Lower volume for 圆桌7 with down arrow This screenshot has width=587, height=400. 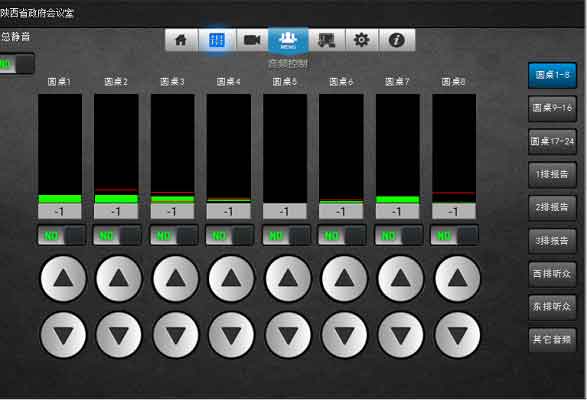(x=401, y=335)
